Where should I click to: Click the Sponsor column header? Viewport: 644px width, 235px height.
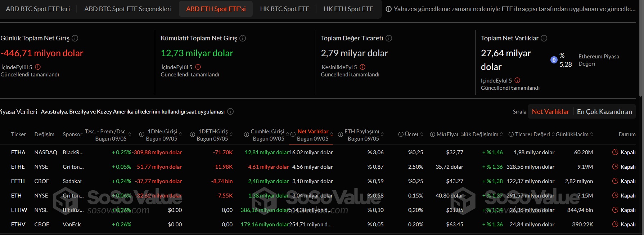pos(72,134)
